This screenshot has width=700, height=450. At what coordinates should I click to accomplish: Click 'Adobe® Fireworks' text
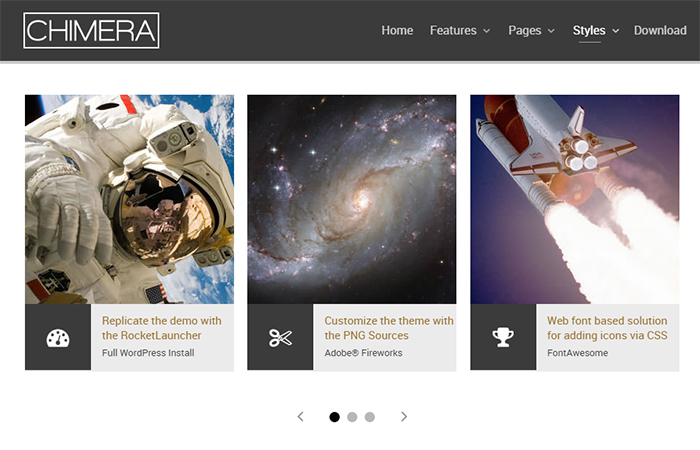click(363, 353)
